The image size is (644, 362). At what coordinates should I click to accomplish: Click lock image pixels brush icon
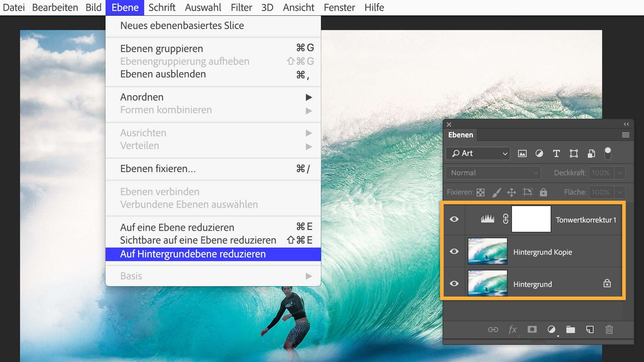497,192
